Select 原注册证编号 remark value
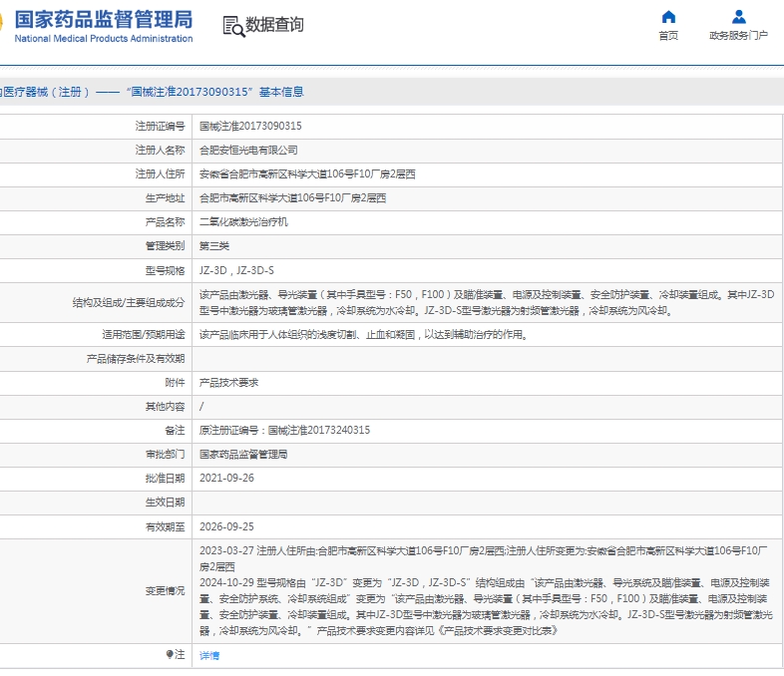784x676 pixels. [x=284, y=430]
